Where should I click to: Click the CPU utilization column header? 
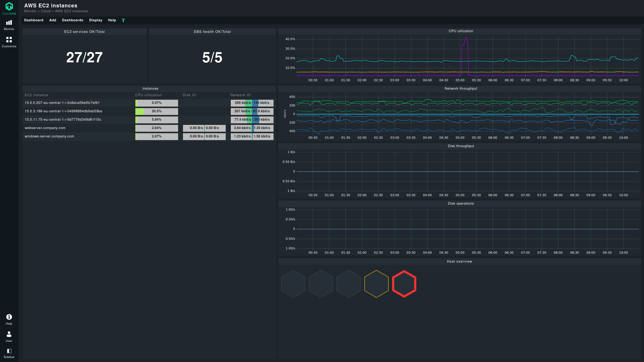point(148,95)
